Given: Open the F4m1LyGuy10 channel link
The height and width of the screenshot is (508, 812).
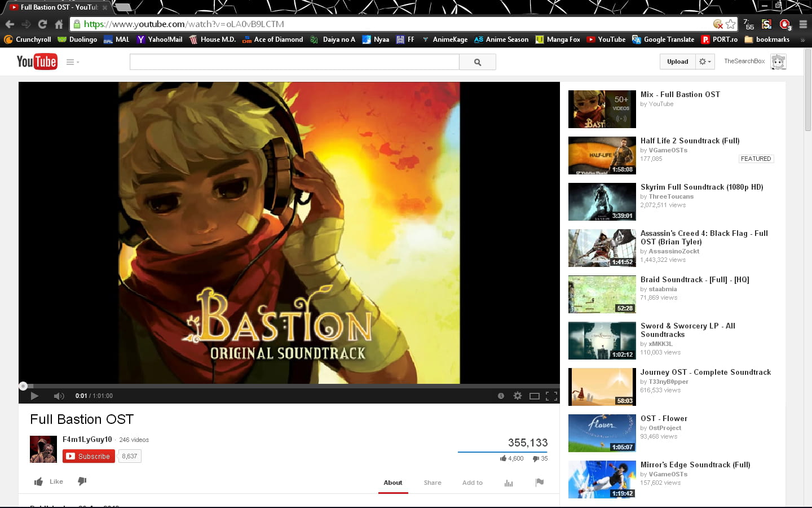Looking at the screenshot, I should (87, 439).
